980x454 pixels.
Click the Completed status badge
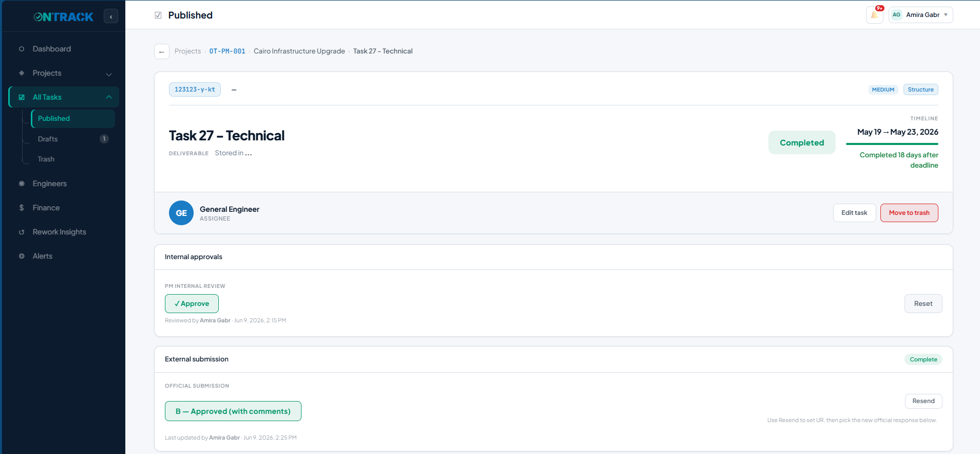tap(802, 142)
